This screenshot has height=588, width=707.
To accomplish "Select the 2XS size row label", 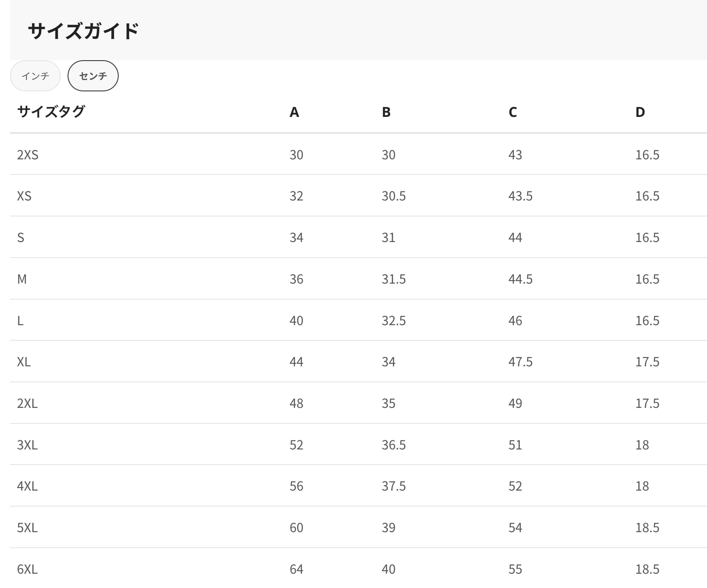I will tap(28, 155).
